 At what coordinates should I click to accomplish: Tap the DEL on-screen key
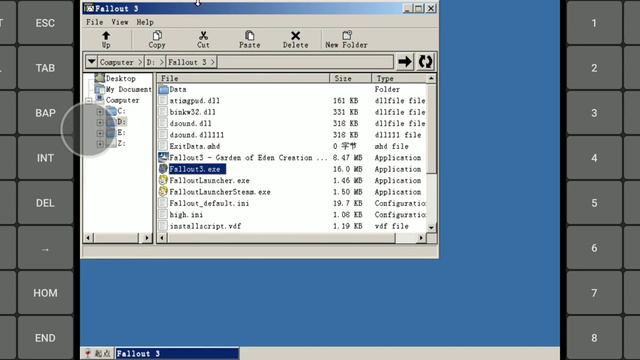[x=45, y=203]
